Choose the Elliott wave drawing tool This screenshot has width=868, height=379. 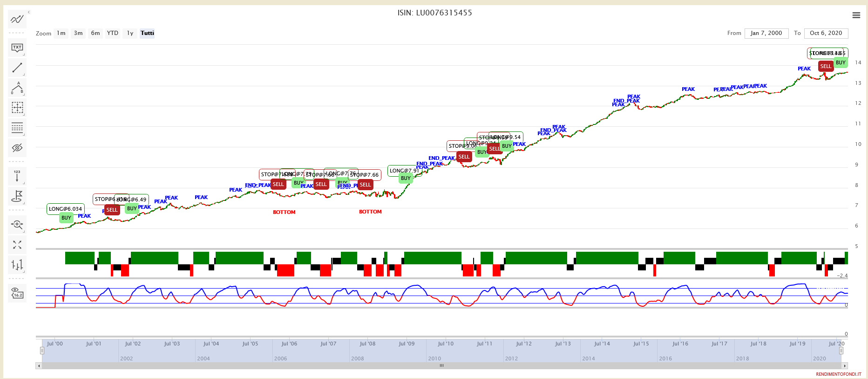(17, 88)
